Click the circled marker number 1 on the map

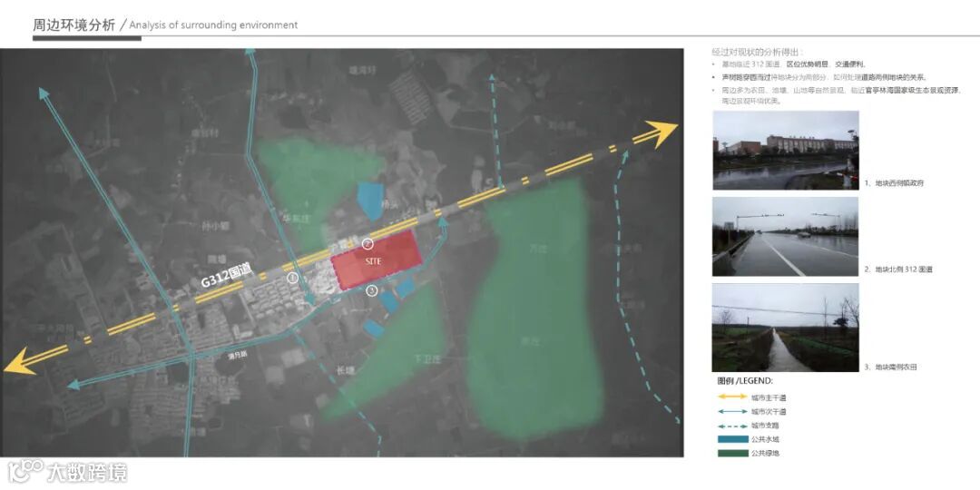pos(292,279)
